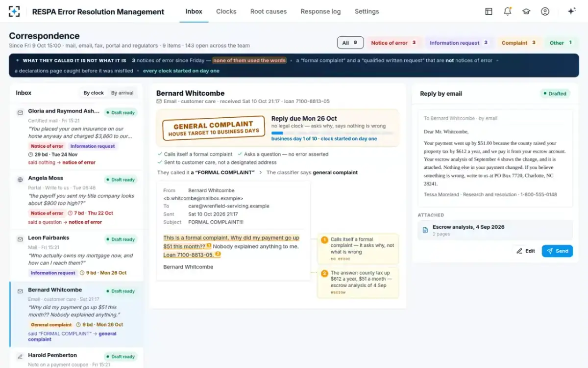Screen dimensions: 588x368
Task: Click the business day 1 of 10 progress bar
Action: coord(333,133)
